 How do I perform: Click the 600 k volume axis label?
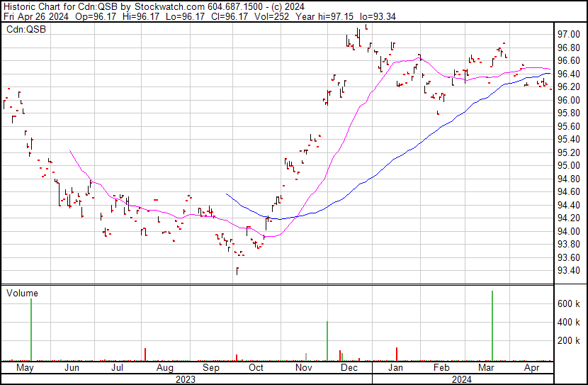click(568, 303)
